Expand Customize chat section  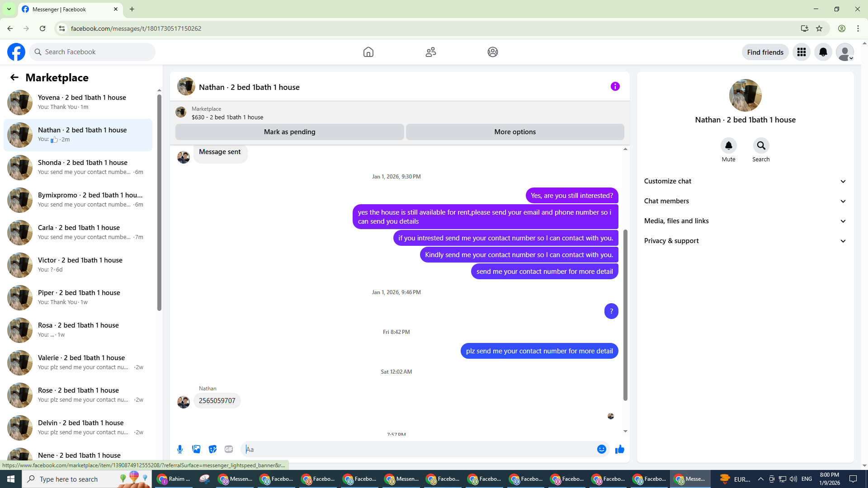[x=745, y=181]
